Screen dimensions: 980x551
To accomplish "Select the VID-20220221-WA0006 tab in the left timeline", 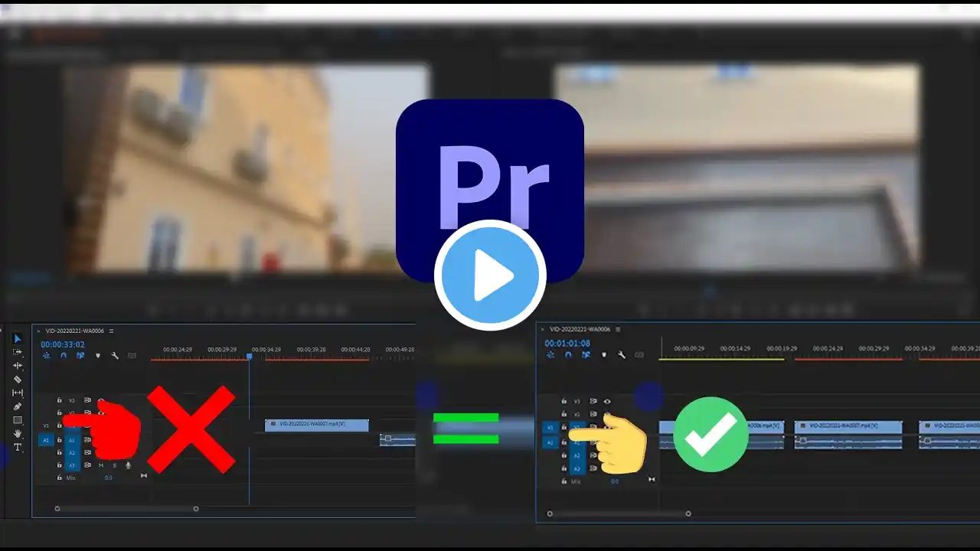I will tap(75, 331).
